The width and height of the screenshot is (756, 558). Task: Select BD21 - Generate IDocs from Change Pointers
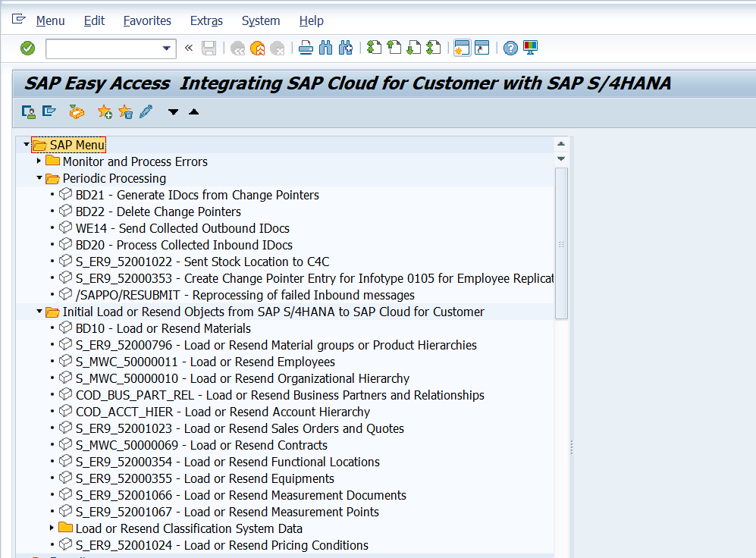197,195
